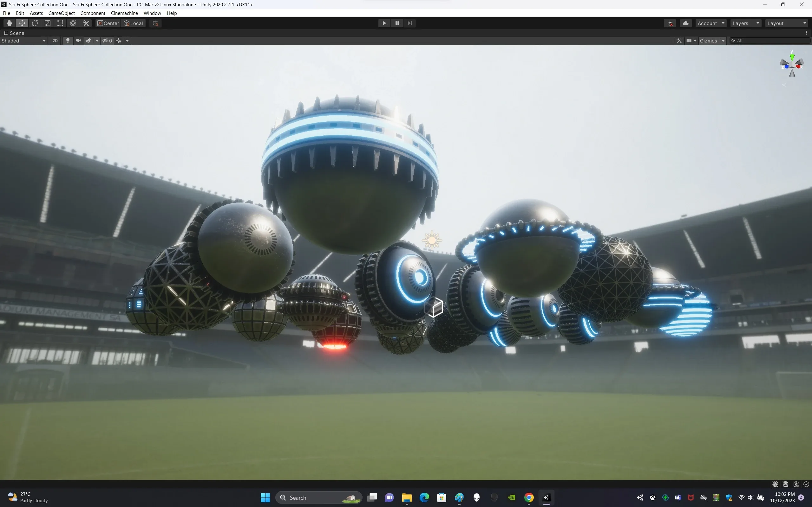Open custom editor tools icon
The image size is (812, 507).
86,23
